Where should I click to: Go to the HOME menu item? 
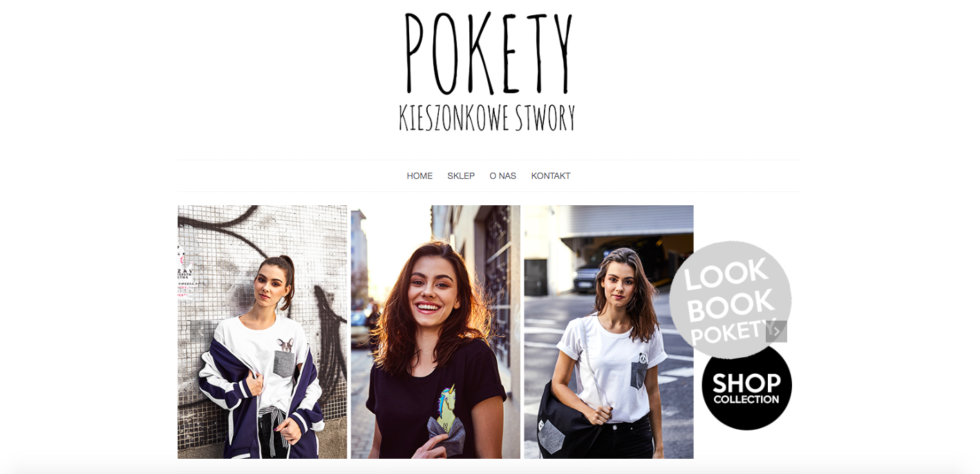[420, 176]
